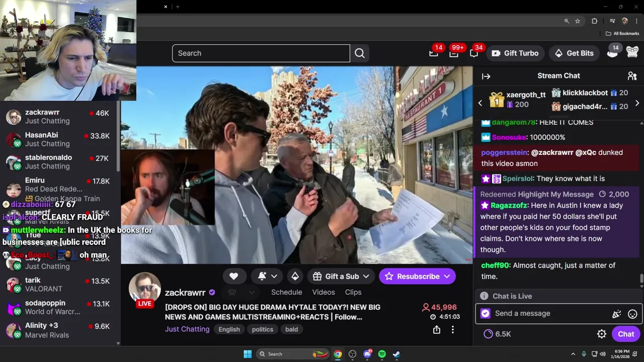
Task: Open channel points bag with 14 badge
Action: point(613,52)
